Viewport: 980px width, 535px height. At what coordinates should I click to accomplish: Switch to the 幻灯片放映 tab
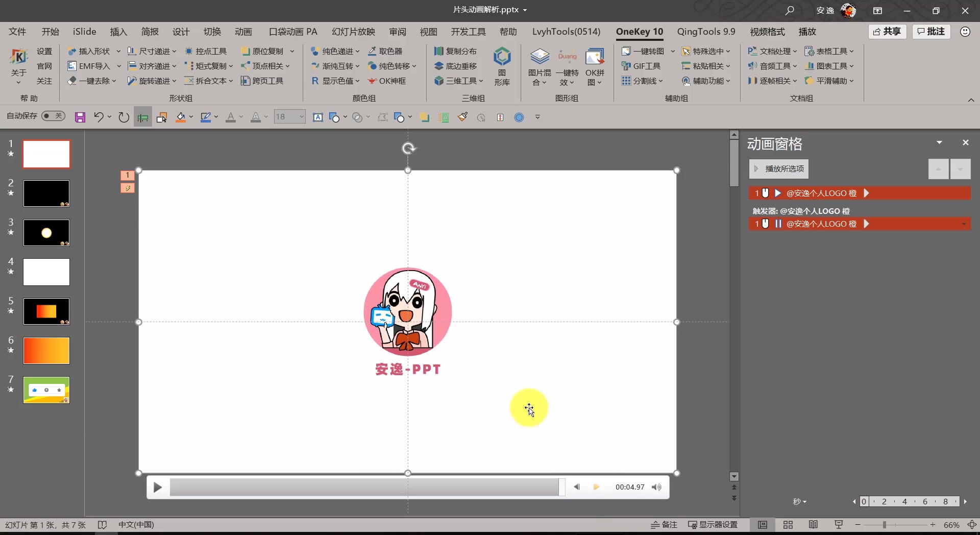click(353, 32)
